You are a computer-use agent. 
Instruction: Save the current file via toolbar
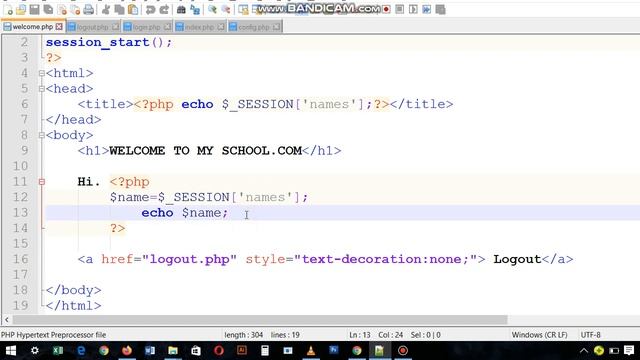34,9
